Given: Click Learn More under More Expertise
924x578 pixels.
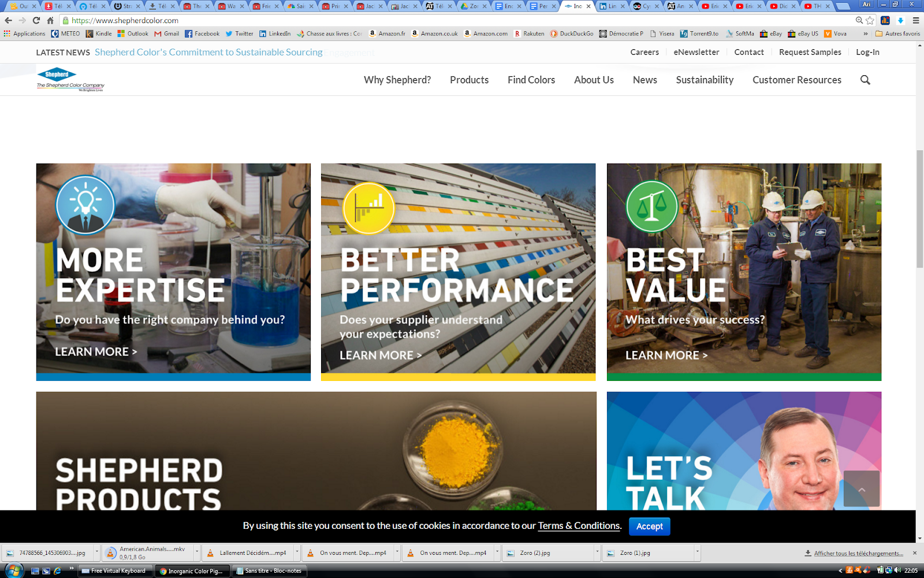Looking at the screenshot, I should (96, 351).
